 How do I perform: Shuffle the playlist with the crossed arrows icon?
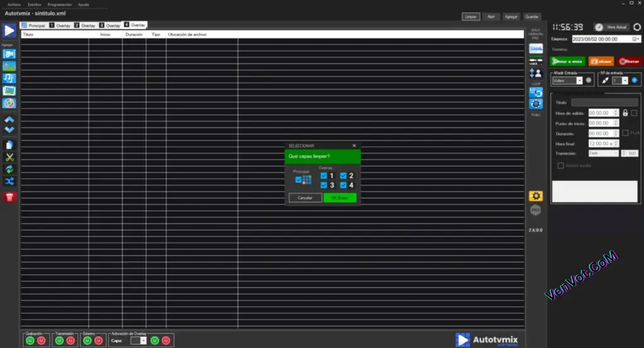click(9, 182)
